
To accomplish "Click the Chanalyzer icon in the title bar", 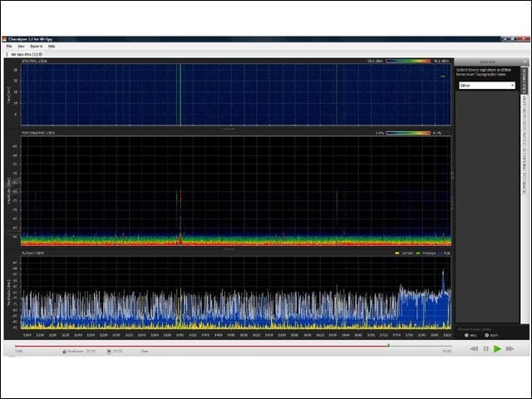I will tap(4, 39).
